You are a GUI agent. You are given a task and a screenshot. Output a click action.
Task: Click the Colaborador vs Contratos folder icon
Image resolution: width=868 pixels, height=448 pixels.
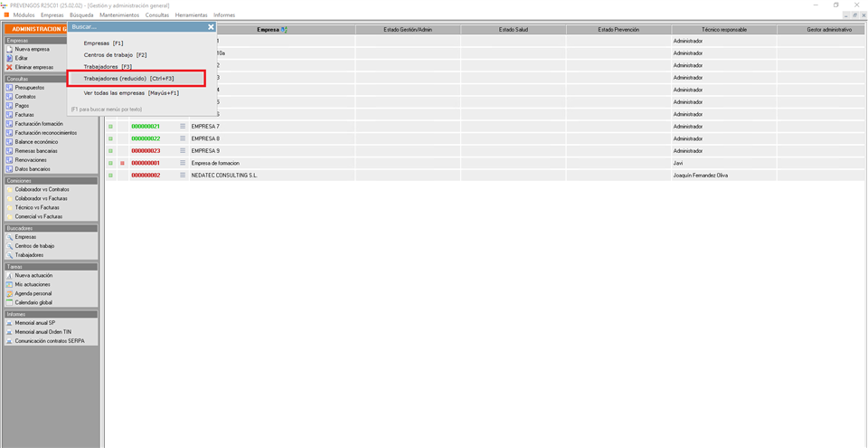pyautogui.click(x=9, y=189)
